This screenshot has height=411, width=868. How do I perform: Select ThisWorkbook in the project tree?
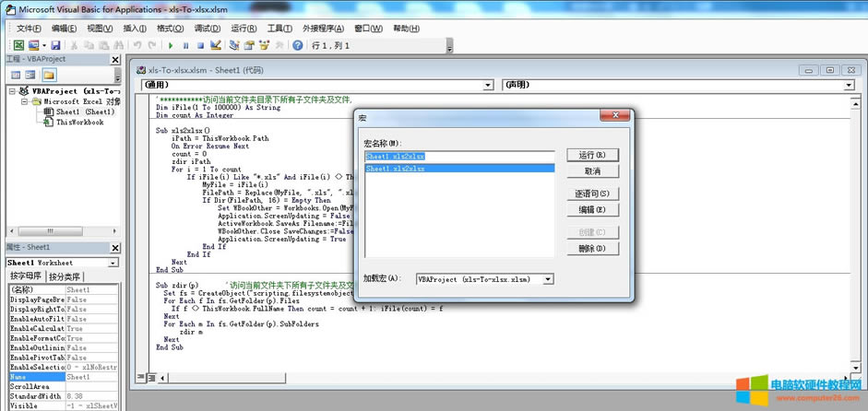coord(79,122)
